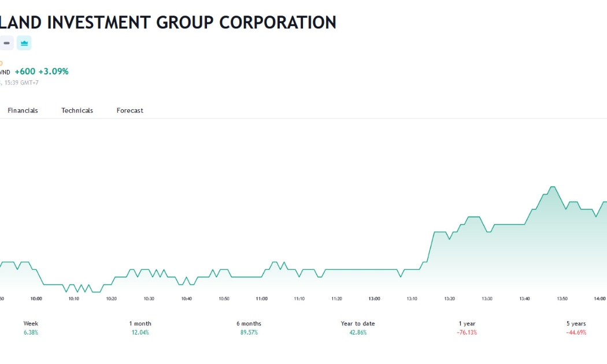Click the orange circle market status icon
Image resolution: width=607 pixels, height=364 pixels.
1,63
